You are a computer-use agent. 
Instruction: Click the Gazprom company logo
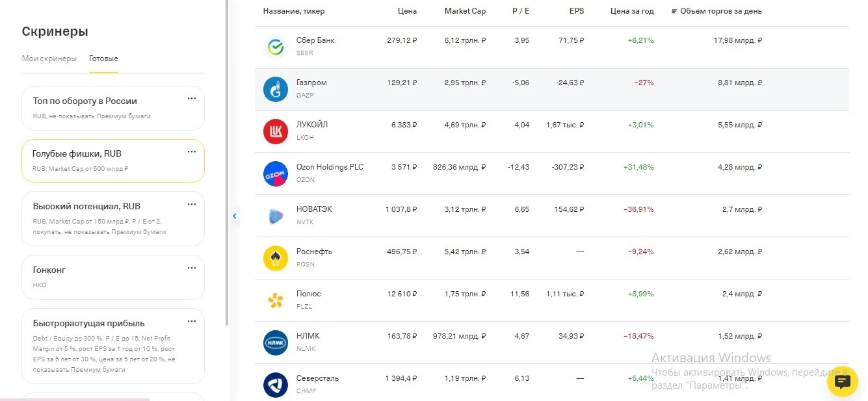coord(276,89)
